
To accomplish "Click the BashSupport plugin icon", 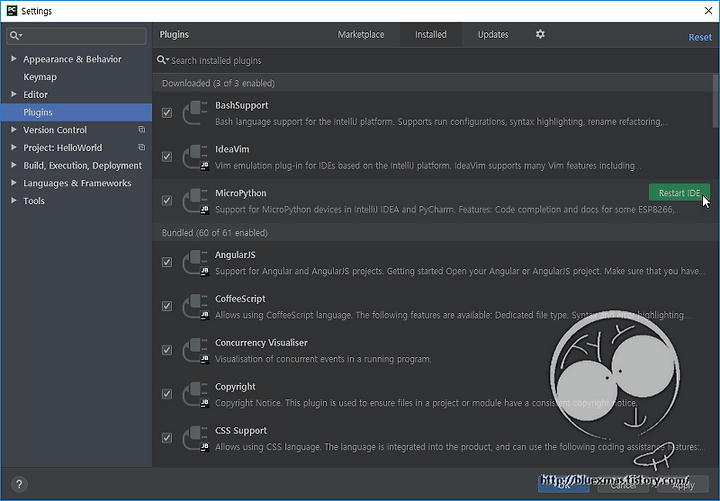I will coord(196,113).
